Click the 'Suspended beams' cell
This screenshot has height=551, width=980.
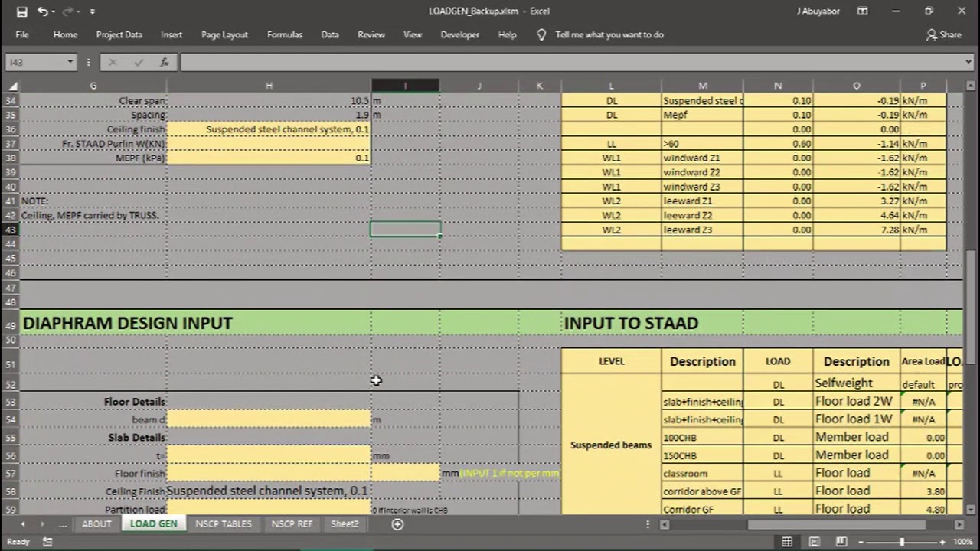611,445
